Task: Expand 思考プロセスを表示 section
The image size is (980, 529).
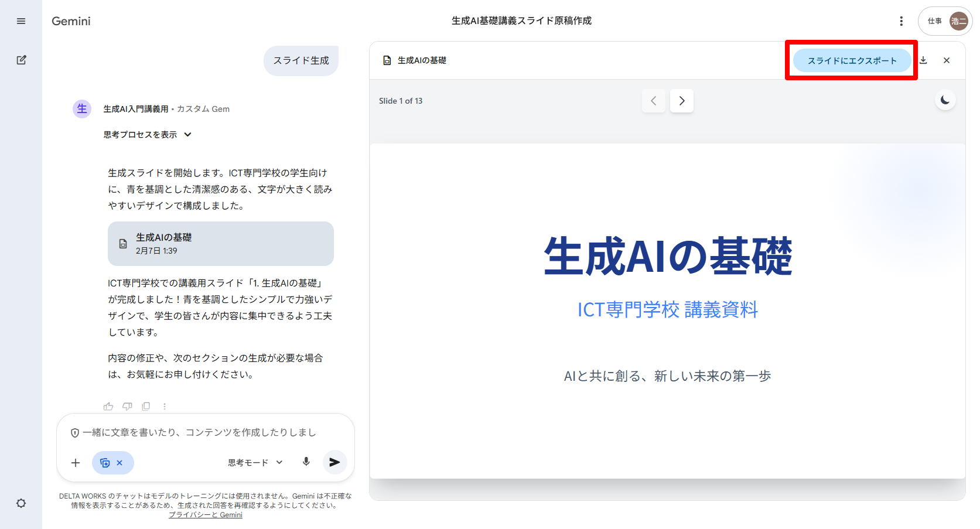Action: (x=148, y=135)
